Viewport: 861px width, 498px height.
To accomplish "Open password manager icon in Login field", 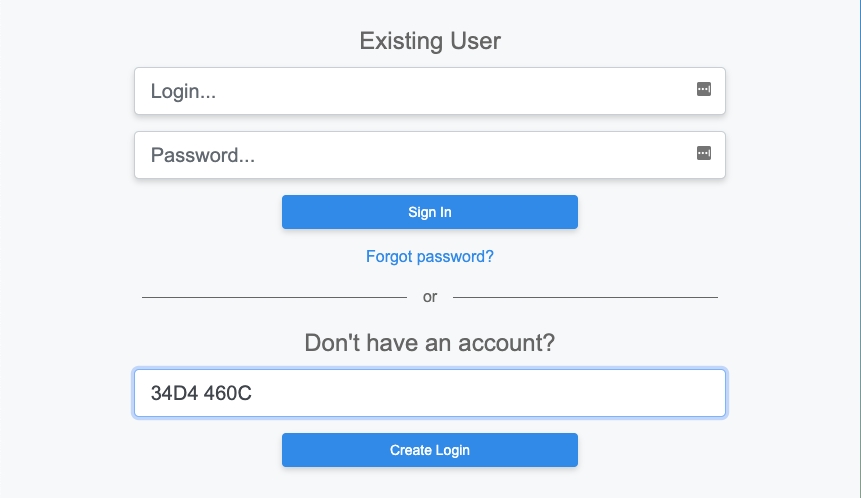I will (703, 89).
